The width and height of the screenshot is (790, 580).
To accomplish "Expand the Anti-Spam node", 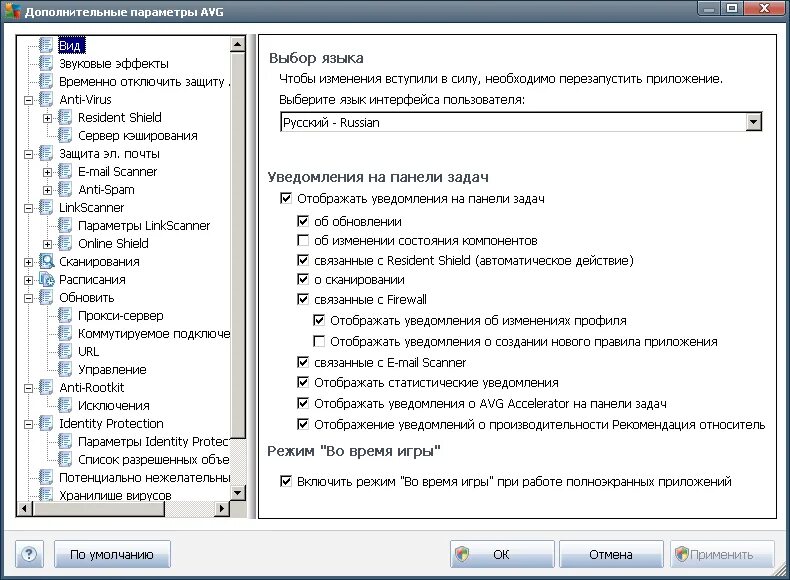I will tap(47, 190).
